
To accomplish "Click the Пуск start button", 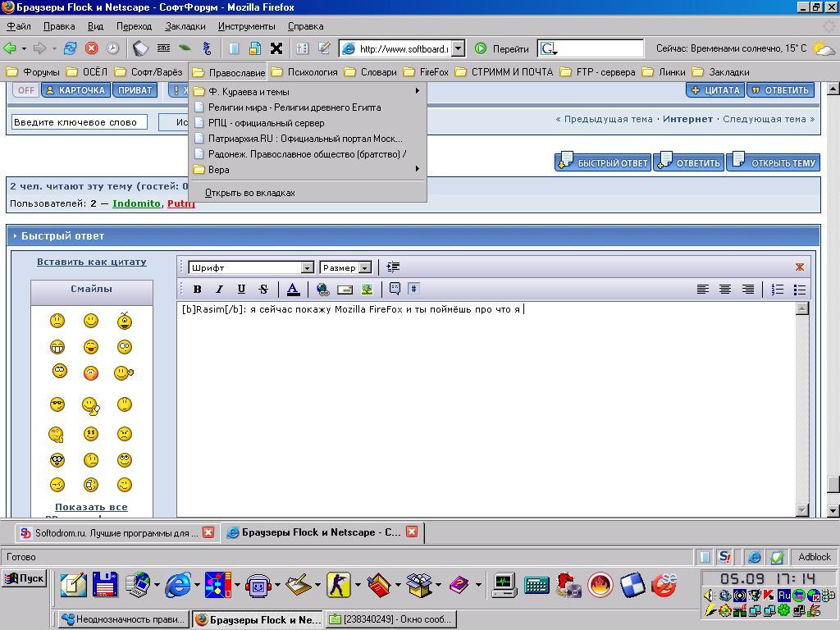I will [25, 578].
